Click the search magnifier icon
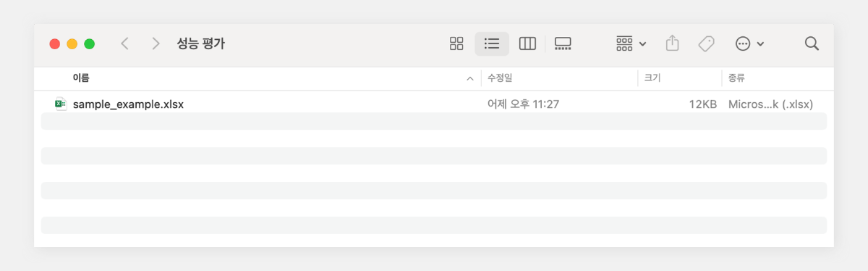 coord(812,43)
